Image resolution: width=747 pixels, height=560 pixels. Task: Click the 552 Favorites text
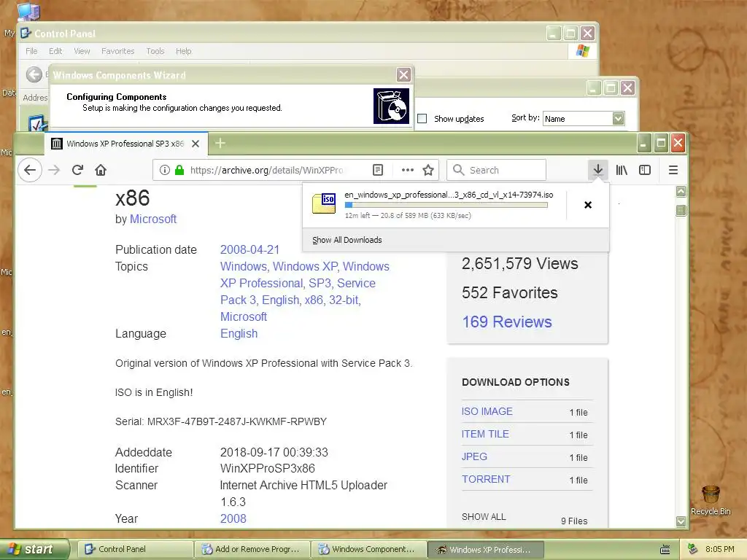(x=510, y=292)
